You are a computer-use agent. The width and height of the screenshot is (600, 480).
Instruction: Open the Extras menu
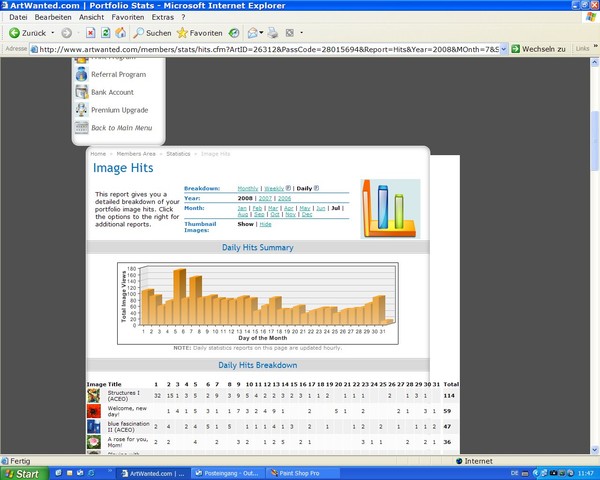point(163,17)
